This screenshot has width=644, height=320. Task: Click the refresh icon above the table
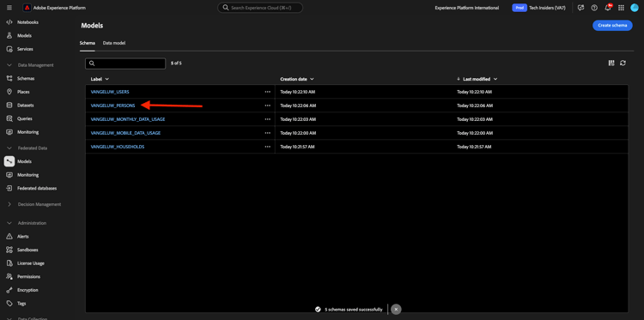(x=623, y=63)
